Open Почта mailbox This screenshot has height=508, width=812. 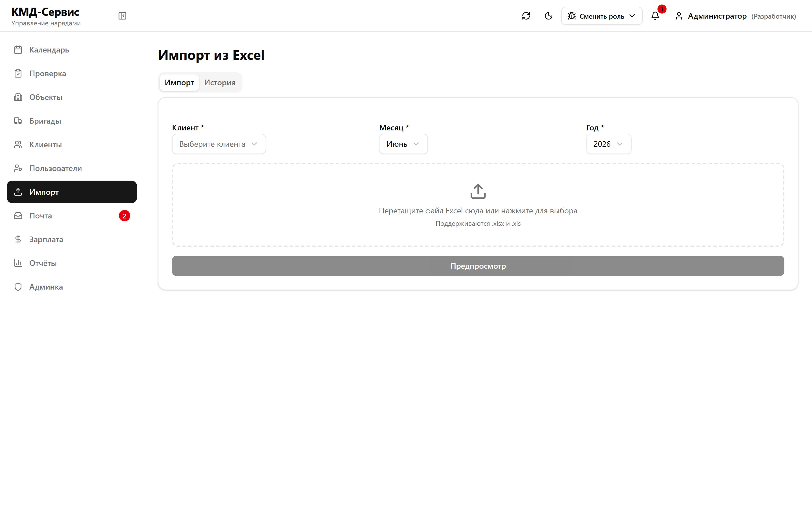(72, 216)
